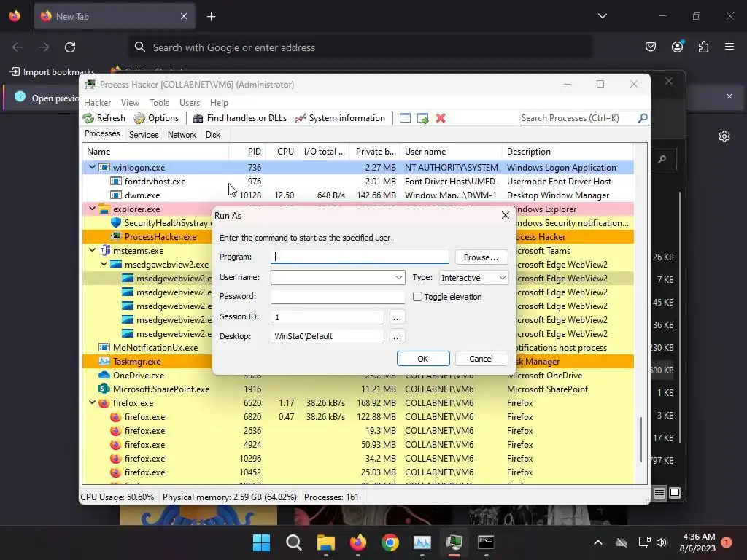Open a new Firefox tab with plus
Image resolution: width=747 pixels, height=560 pixels.
211,17
